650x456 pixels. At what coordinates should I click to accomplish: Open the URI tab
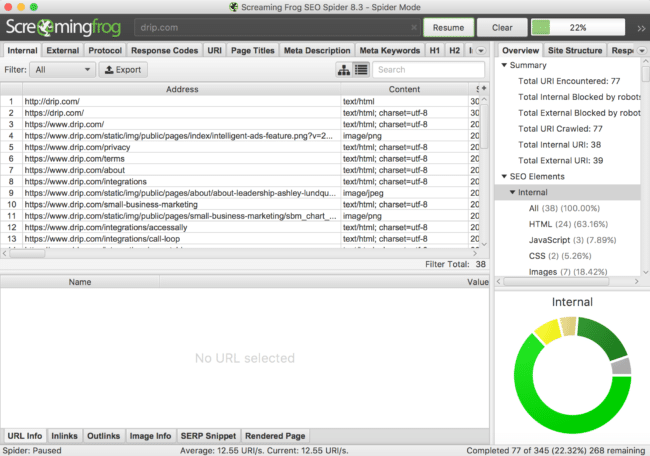tap(214, 51)
